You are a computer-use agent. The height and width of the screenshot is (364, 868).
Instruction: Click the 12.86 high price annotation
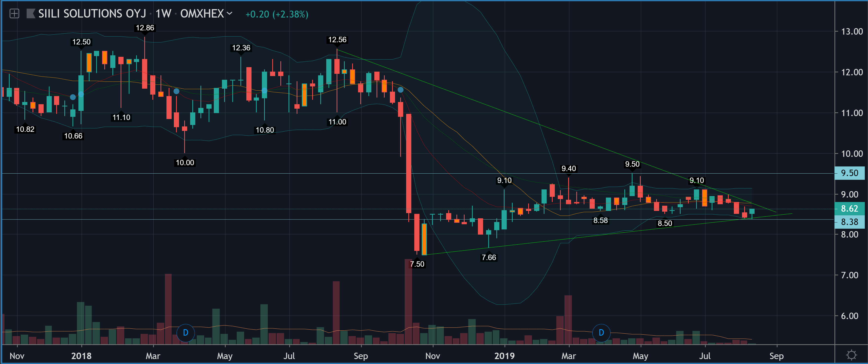tap(145, 28)
